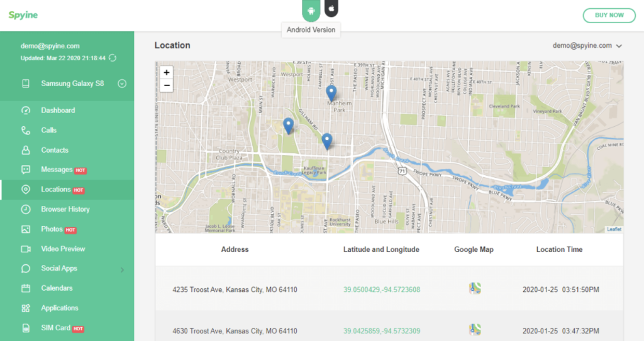This screenshot has height=341, width=644.
Task: Click the Applications grid icon
Action: click(25, 308)
